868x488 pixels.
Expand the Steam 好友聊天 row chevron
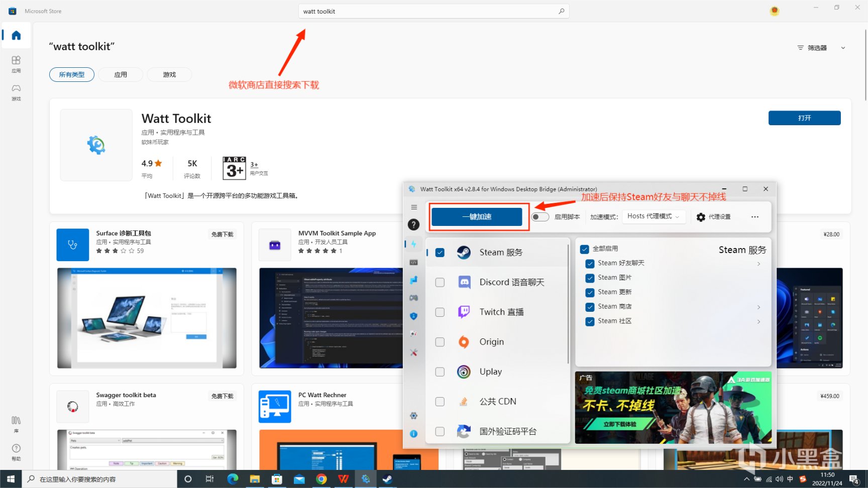click(x=758, y=264)
